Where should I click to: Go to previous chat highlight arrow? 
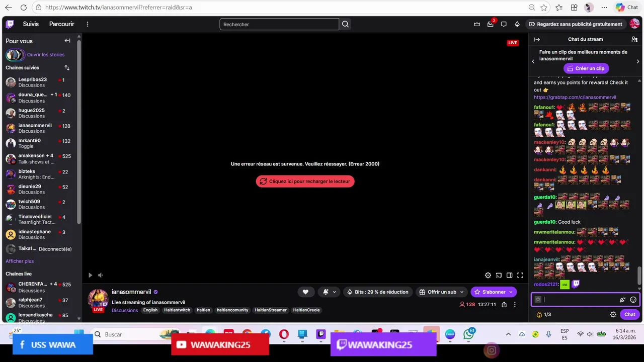pyautogui.click(x=533, y=61)
